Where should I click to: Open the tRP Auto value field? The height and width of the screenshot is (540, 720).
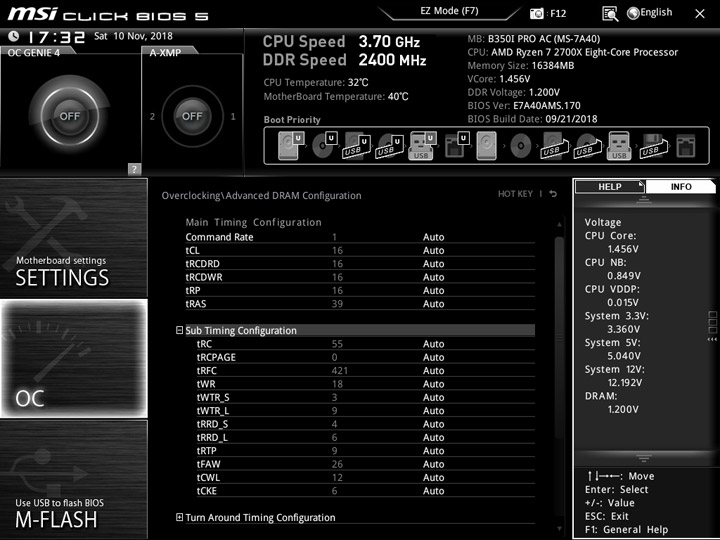tap(433, 290)
